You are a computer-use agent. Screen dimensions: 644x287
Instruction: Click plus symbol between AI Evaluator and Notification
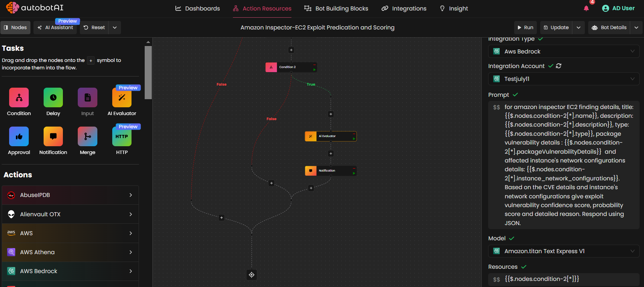tap(331, 154)
